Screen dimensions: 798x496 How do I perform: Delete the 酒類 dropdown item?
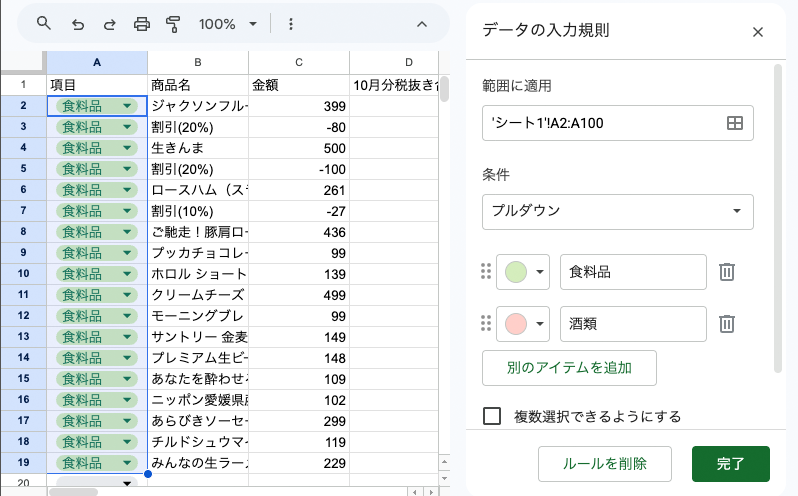tap(726, 324)
